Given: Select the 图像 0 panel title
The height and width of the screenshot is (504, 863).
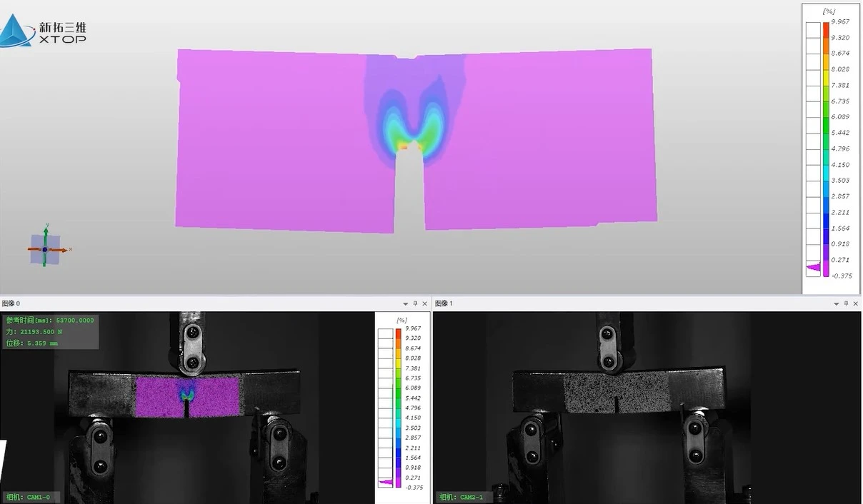Looking at the screenshot, I should tap(11, 304).
